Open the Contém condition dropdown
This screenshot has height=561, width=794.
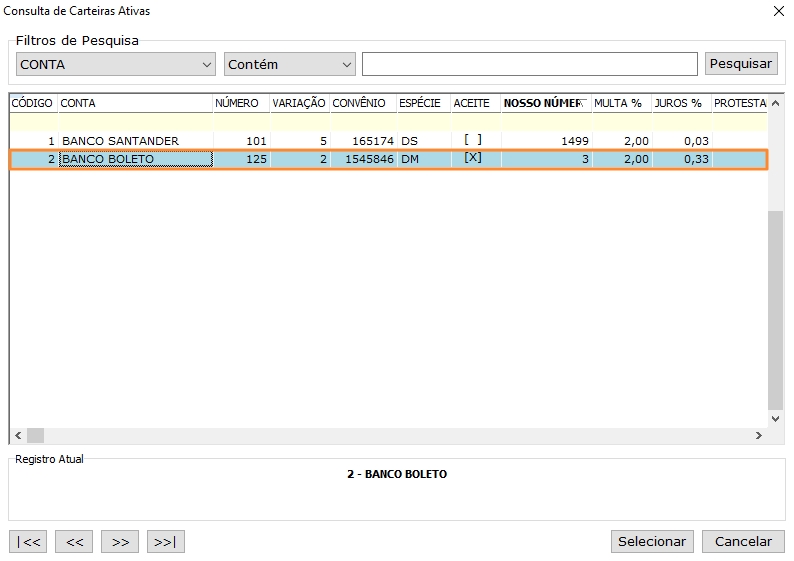coord(290,64)
